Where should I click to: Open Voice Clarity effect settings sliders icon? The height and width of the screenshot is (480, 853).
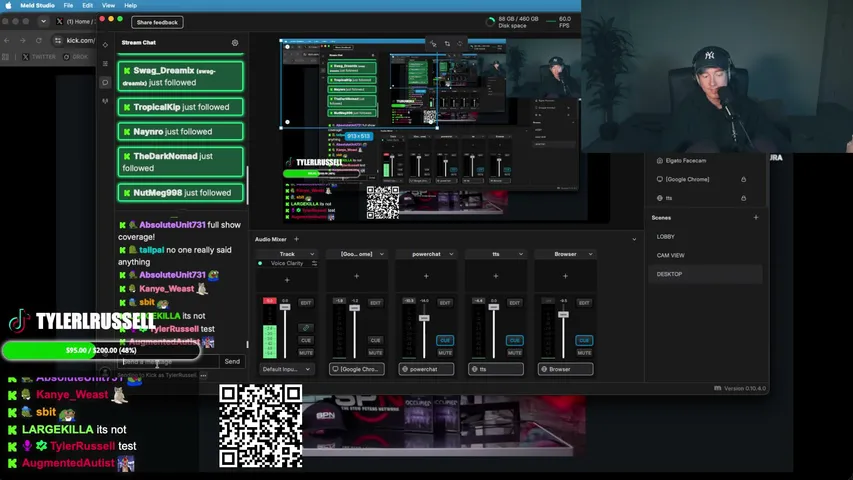pos(314,263)
